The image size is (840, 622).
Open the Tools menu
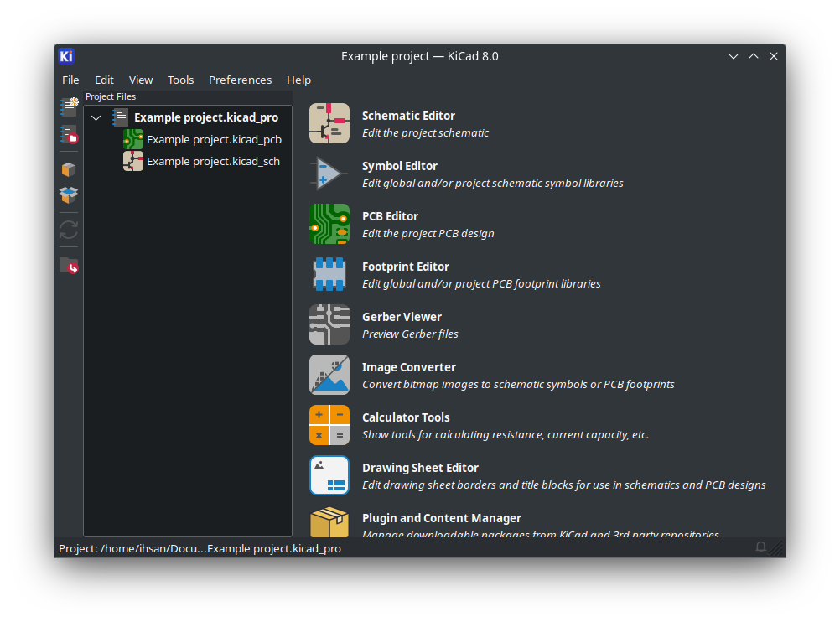(180, 80)
